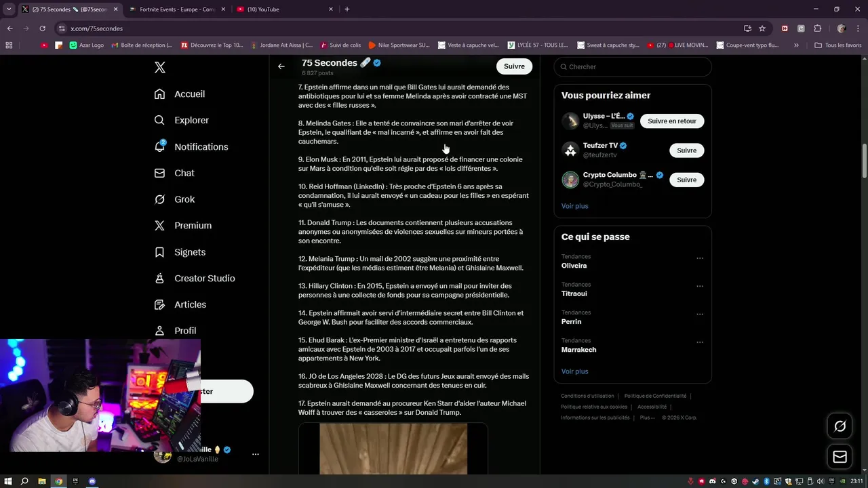The width and height of the screenshot is (868, 488).
Task: Open the X logo home link
Action: tap(159, 67)
